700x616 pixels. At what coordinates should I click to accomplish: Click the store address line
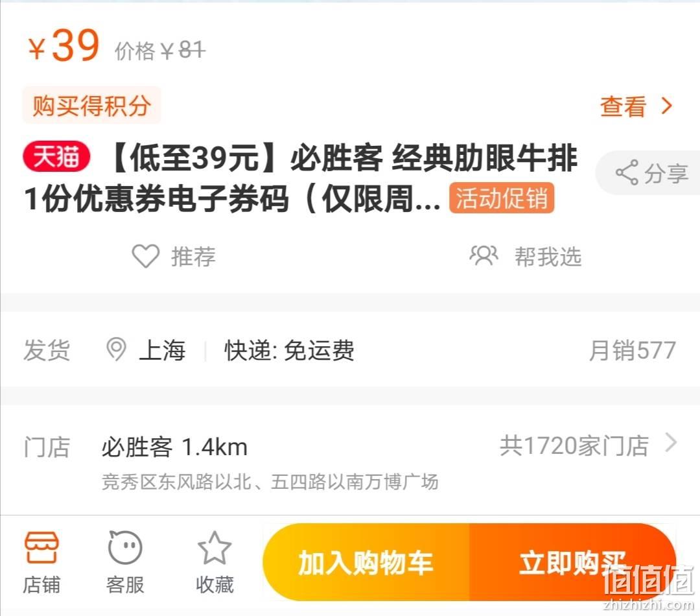270,482
